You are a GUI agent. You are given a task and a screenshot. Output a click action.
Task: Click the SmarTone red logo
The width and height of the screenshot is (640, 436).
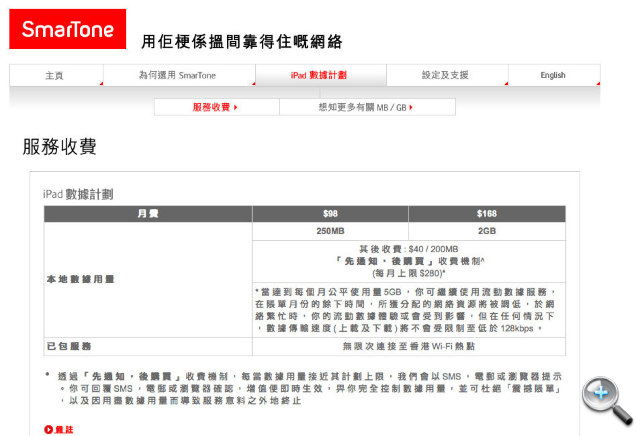point(68,29)
